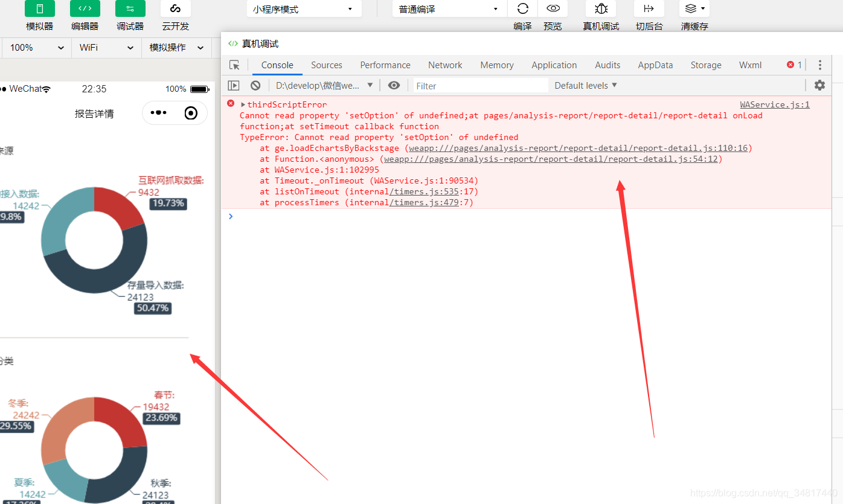Image resolution: width=843 pixels, height=504 pixels.
Task: Open the 普通编译 compile mode dropdown
Action: [449, 8]
